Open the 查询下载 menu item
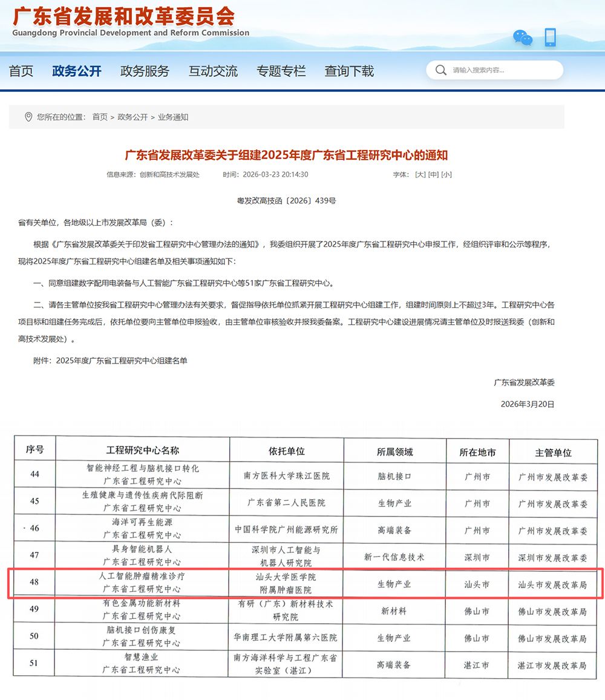 tap(349, 71)
